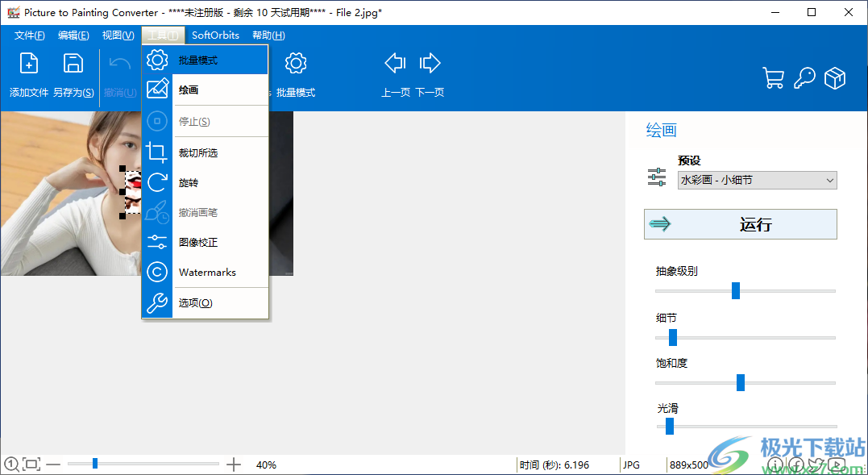Click the copyright icon for Watermarks
868x475 pixels.
tap(157, 272)
